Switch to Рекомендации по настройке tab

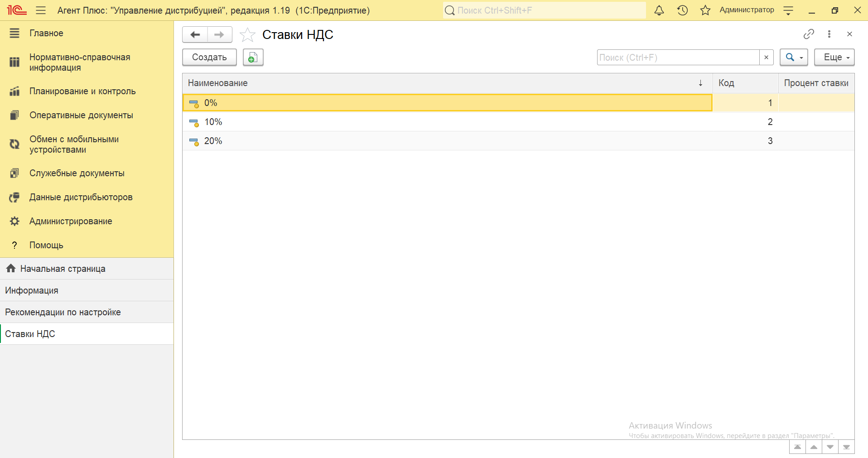pyautogui.click(x=63, y=312)
